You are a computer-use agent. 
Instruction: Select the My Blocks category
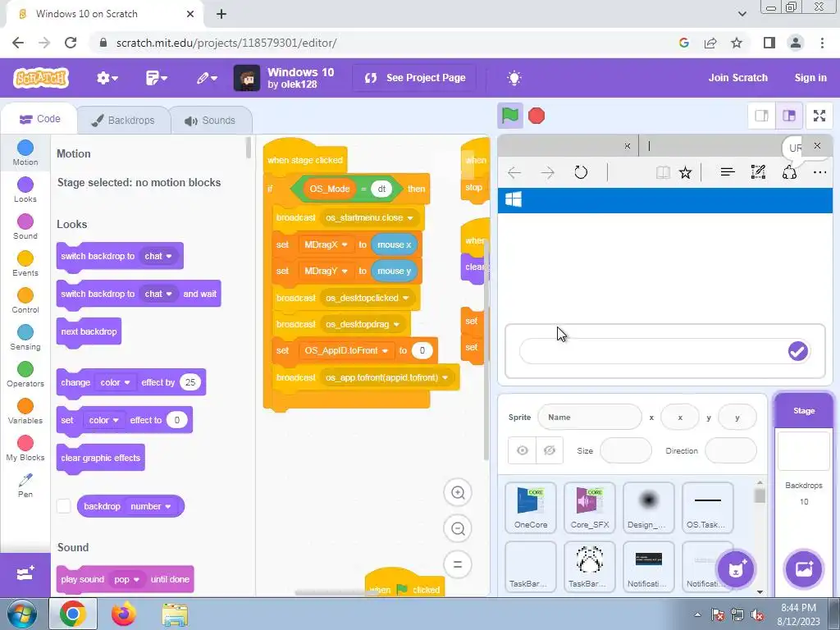tap(25, 449)
